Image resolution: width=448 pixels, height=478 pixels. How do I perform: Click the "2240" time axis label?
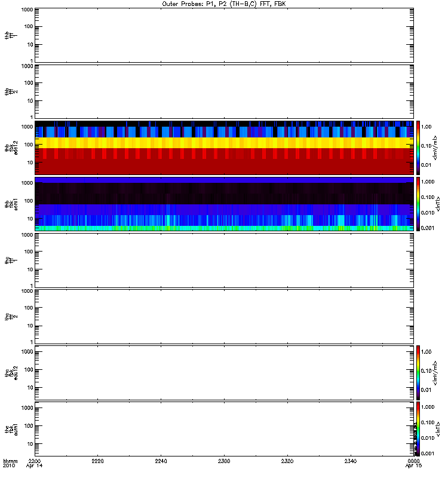click(161, 461)
